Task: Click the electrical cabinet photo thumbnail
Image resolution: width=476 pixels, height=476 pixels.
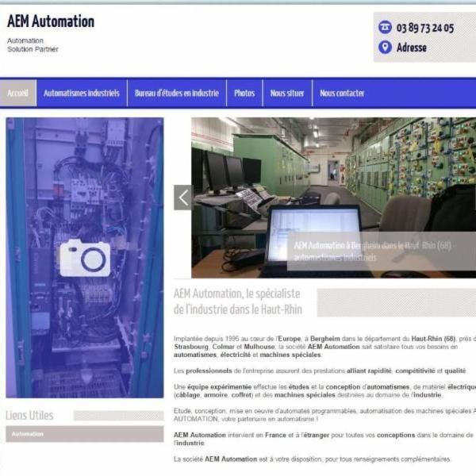Action: (x=84, y=258)
